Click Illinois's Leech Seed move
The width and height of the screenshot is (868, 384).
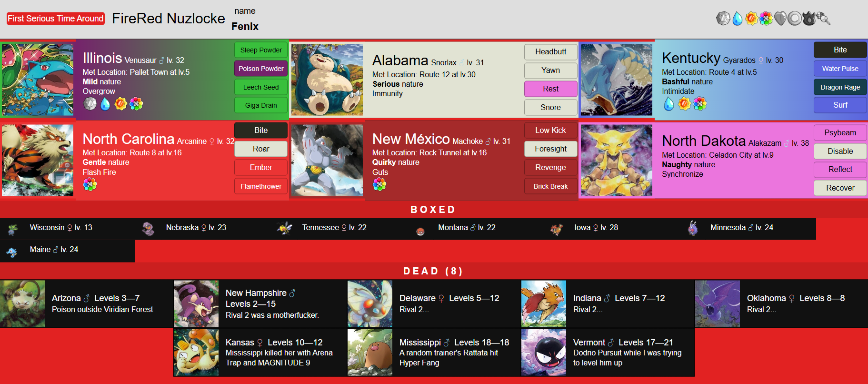click(x=261, y=87)
